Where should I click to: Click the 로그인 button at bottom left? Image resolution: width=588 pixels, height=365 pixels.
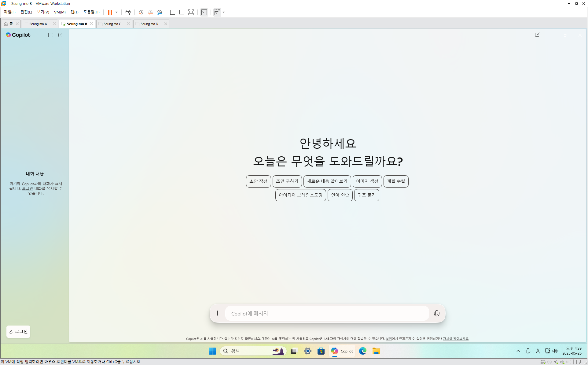pos(18,331)
